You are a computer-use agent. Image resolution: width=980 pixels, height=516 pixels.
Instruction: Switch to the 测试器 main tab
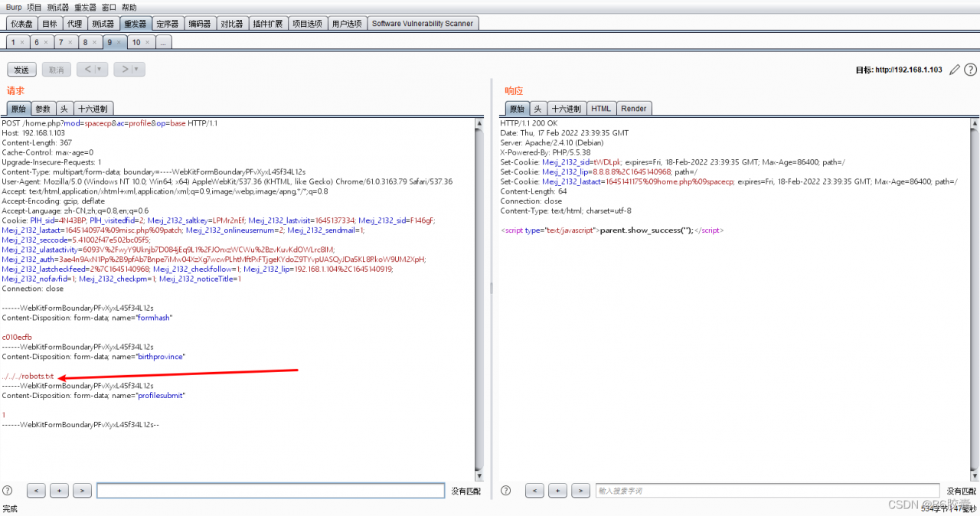point(102,24)
